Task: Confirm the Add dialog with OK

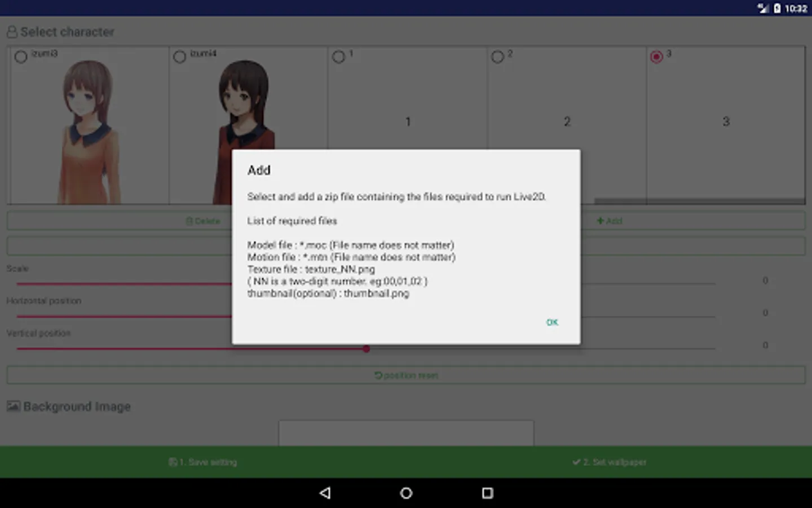Action: (552, 322)
